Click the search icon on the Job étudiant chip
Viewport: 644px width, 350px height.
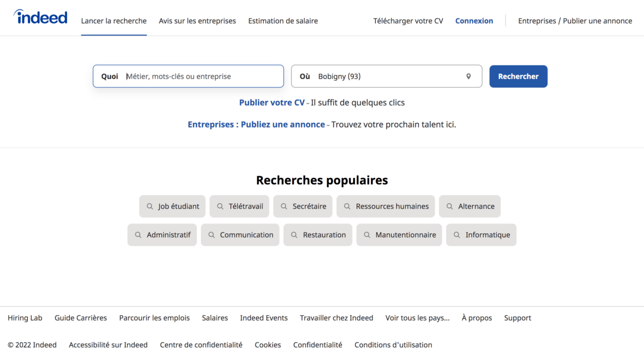(x=150, y=206)
